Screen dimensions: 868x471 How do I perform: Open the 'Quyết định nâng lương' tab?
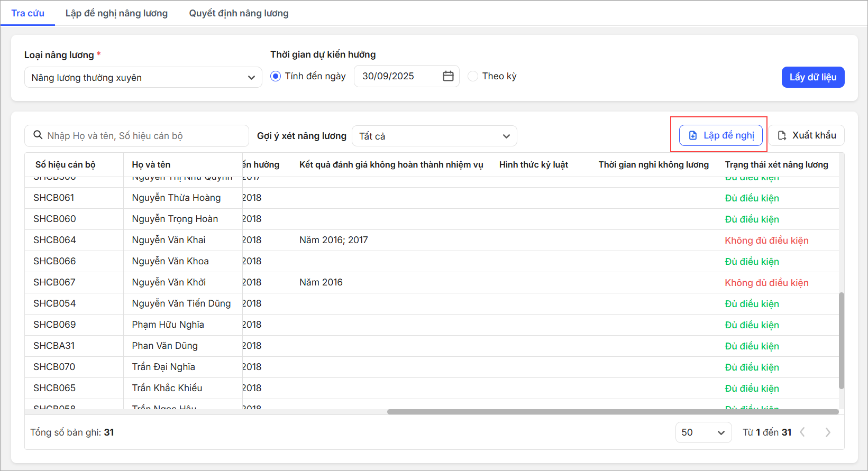(239, 13)
